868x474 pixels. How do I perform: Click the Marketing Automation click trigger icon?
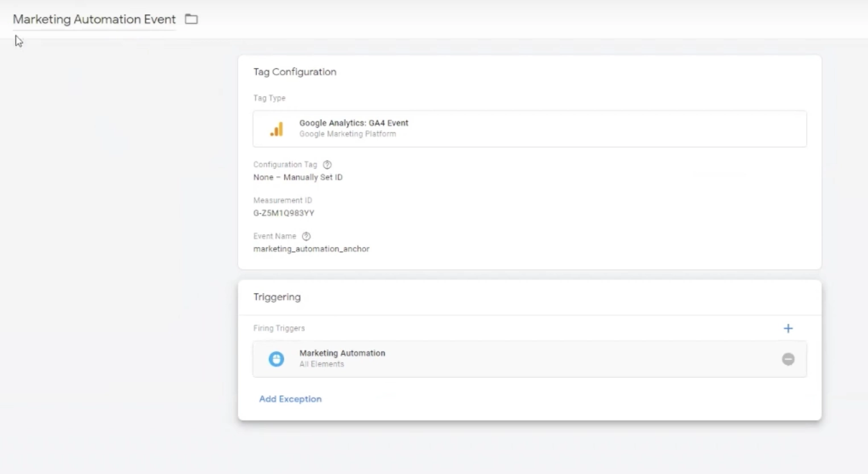pos(276,359)
